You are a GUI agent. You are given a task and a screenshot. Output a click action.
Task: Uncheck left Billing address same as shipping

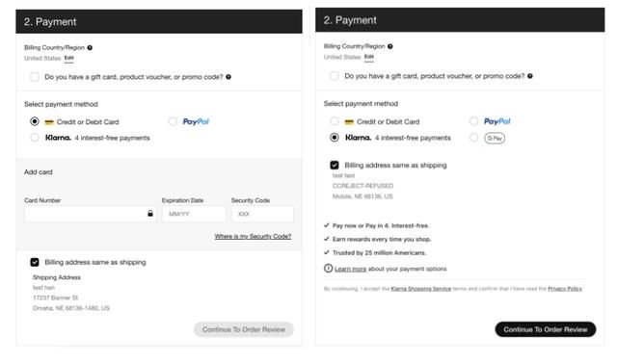[x=35, y=262]
